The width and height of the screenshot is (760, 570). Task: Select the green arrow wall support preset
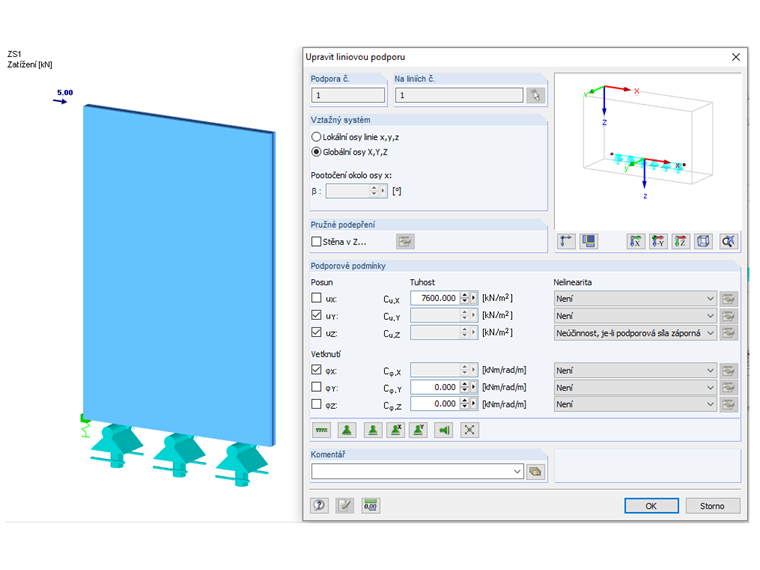[x=444, y=430]
